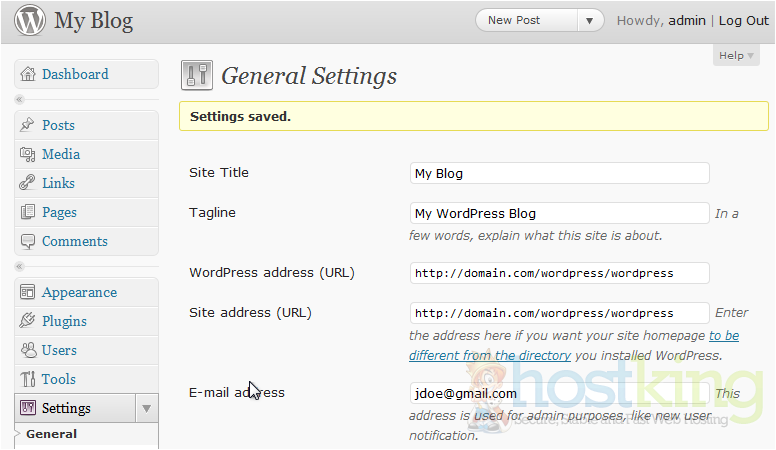Click the admin profile link
This screenshot has width=776, height=450.
(687, 20)
